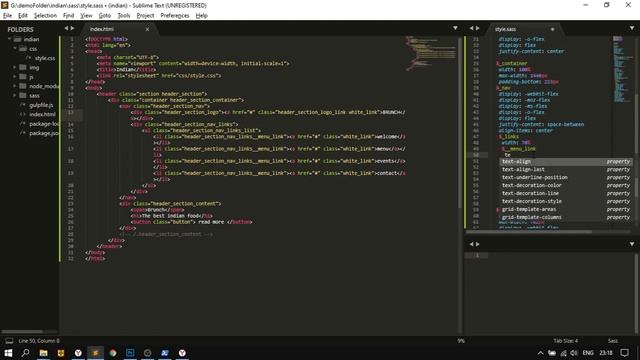Open the Selection menu

pyautogui.click(x=45, y=16)
